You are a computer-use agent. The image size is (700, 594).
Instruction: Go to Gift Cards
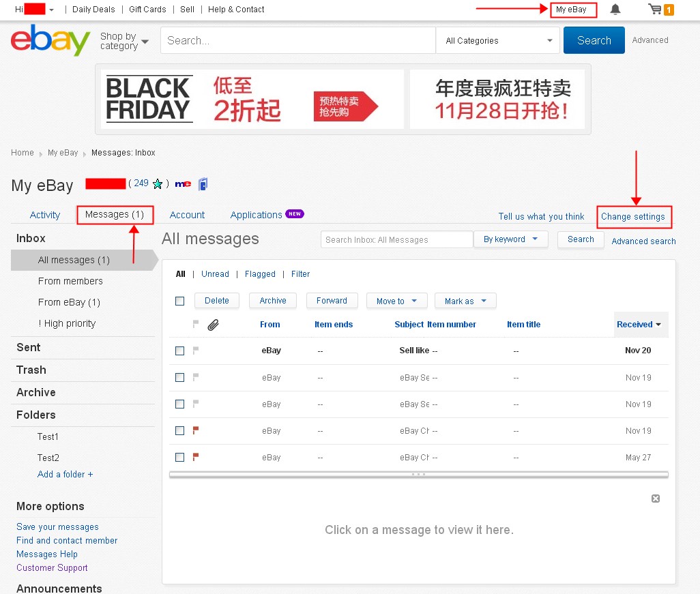(x=147, y=10)
